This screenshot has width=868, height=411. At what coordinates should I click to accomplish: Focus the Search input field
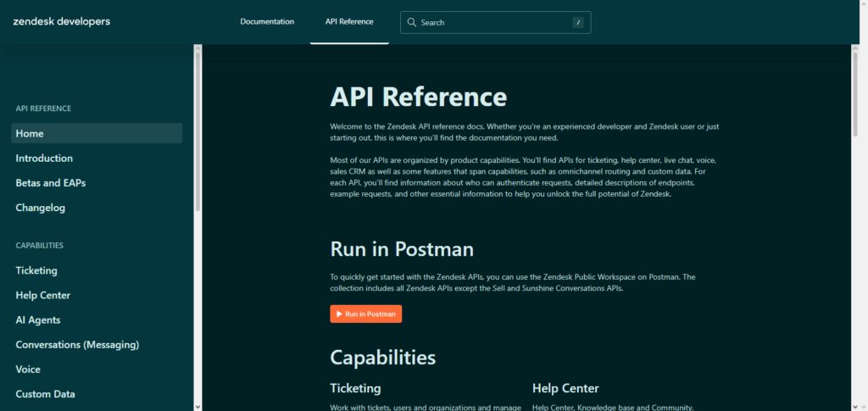coord(495,23)
